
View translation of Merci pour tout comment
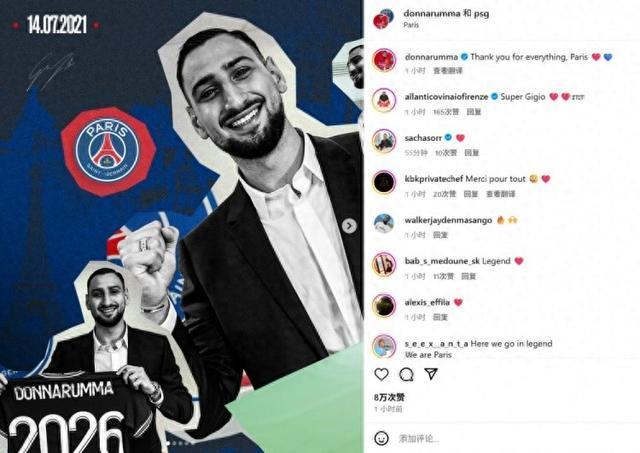point(500,194)
